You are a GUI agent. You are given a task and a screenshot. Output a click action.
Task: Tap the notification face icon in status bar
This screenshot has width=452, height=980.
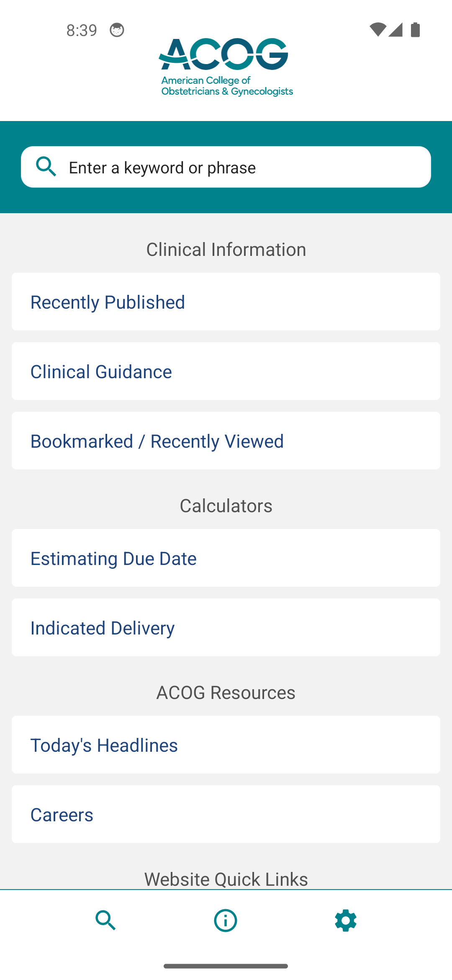point(117,30)
